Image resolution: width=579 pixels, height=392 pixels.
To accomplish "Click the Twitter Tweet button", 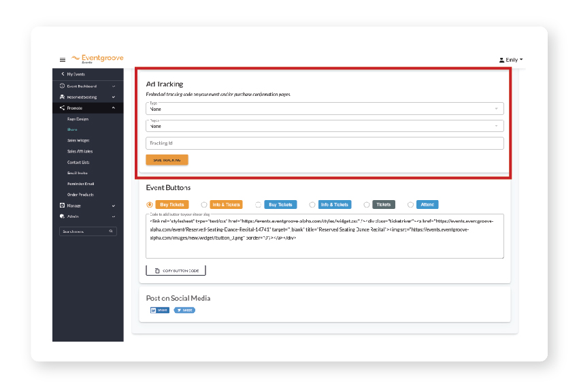I will [x=184, y=310].
